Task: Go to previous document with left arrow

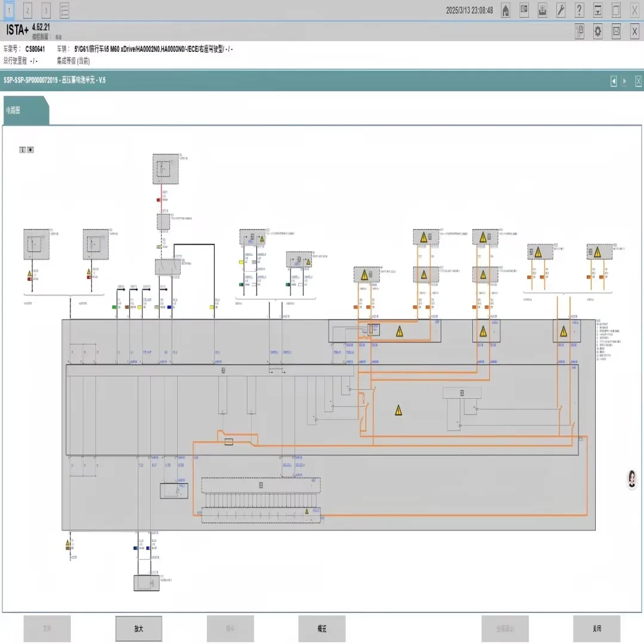Action: tap(614, 82)
